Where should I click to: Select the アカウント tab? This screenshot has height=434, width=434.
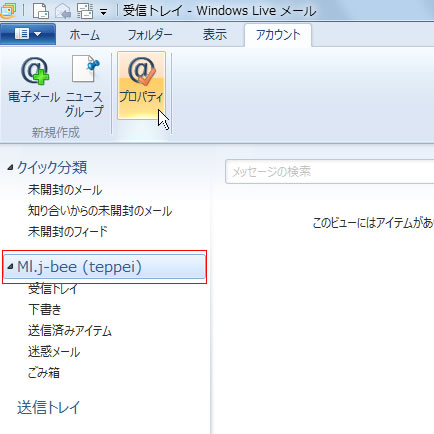coord(278,35)
